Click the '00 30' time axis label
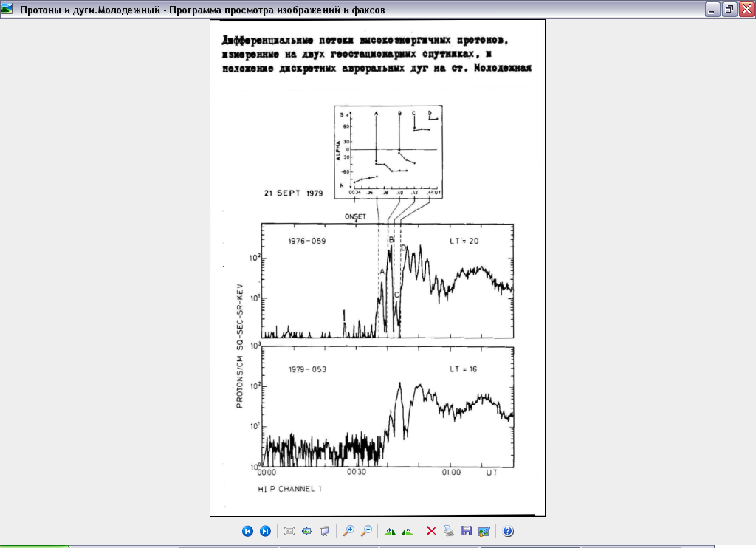 tap(357, 472)
